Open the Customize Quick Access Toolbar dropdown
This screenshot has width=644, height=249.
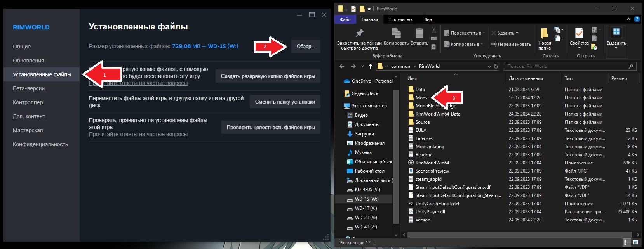[x=369, y=9]
